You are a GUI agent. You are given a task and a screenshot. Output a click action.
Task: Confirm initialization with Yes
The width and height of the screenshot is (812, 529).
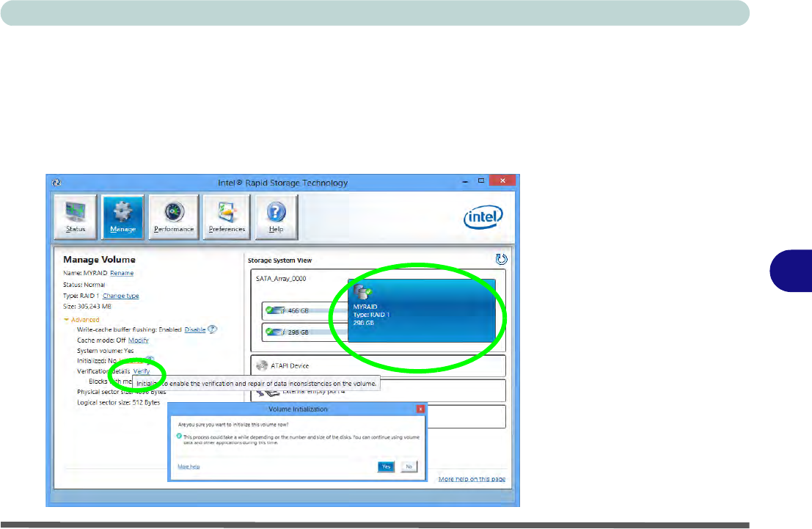[x=386, y=467]
